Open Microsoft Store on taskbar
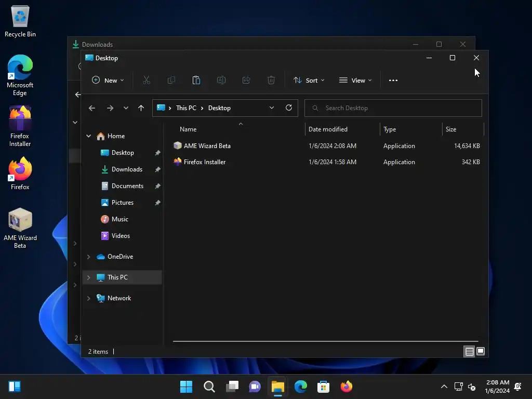Image resolution: width=532 pixels, height=399 pixels. [x=323, y=387]
